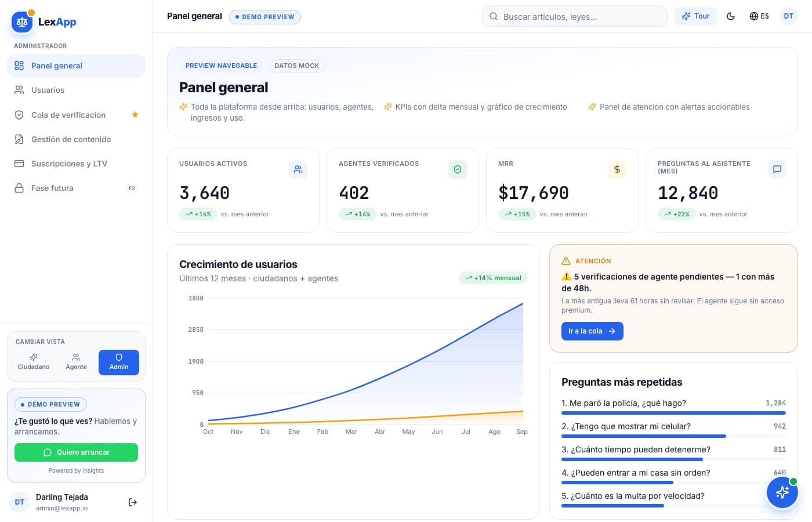
Task: Open Cola de verificación
Action: coord(76,115)
